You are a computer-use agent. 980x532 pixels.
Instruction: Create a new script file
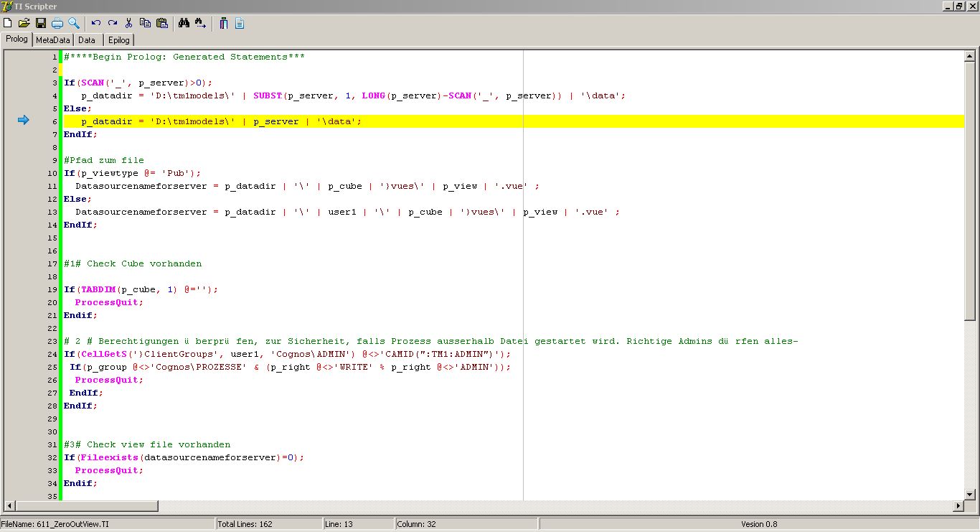(x=8, y=23)
